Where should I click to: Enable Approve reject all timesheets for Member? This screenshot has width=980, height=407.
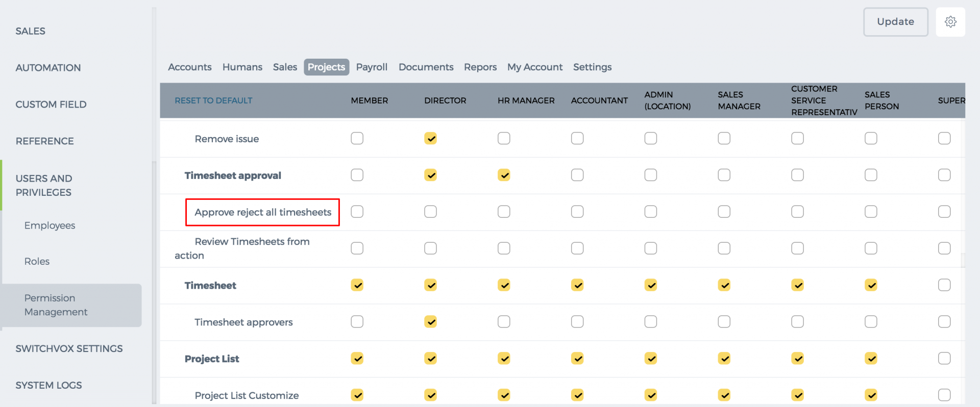coord(357,212)
